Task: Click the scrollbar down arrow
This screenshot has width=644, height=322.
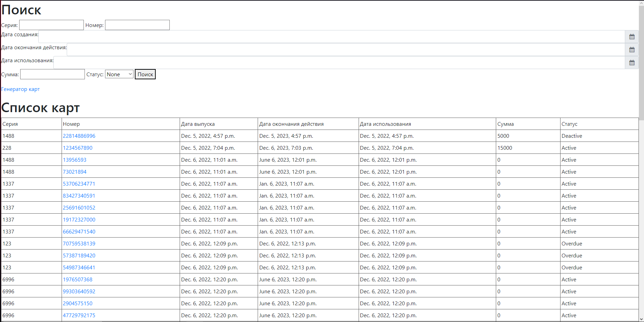Action: point(641,319)
